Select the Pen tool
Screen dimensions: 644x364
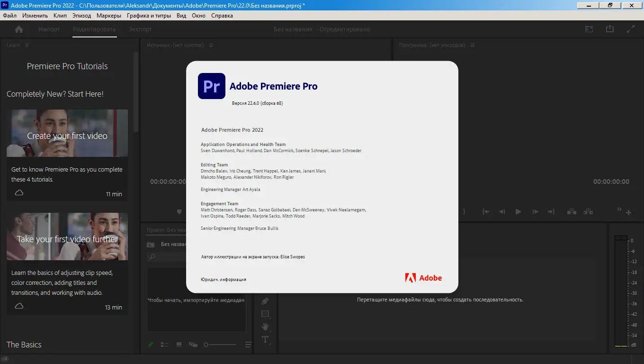[265, 301]
